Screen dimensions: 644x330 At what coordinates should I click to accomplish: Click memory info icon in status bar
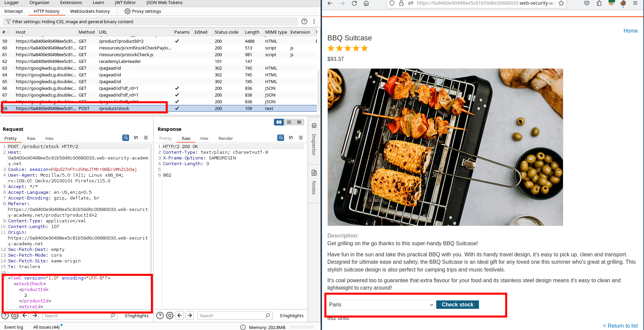click(x=243, y=327)
